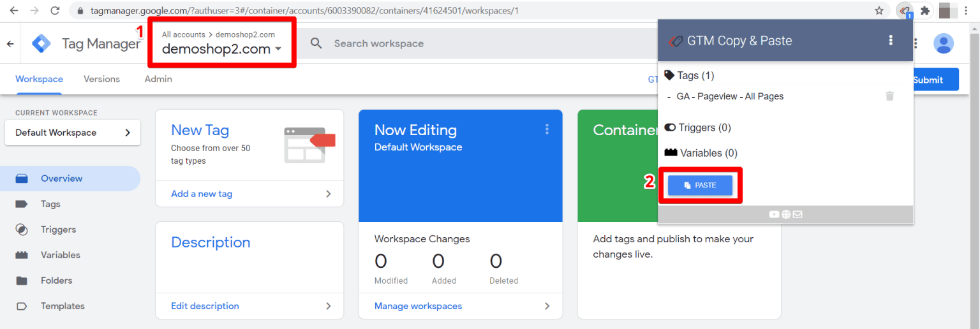Click the Edit description link
The width and height of the screenshot is (980, 329).
click(x=205, y=306)
